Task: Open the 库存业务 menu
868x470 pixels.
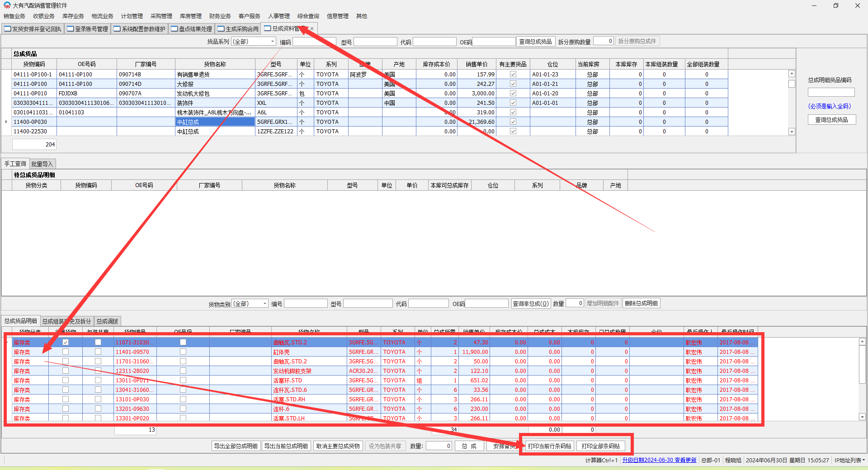Action: (x=73, y=16)
